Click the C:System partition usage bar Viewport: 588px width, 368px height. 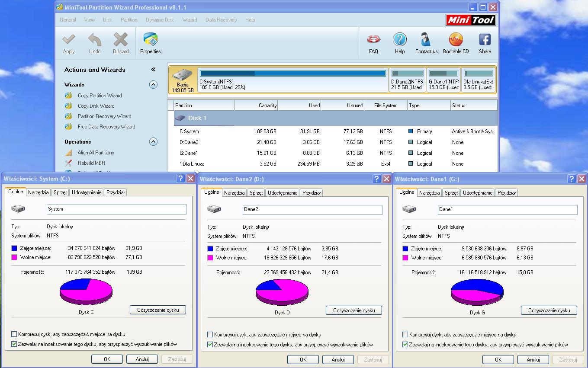click(292, 73)
